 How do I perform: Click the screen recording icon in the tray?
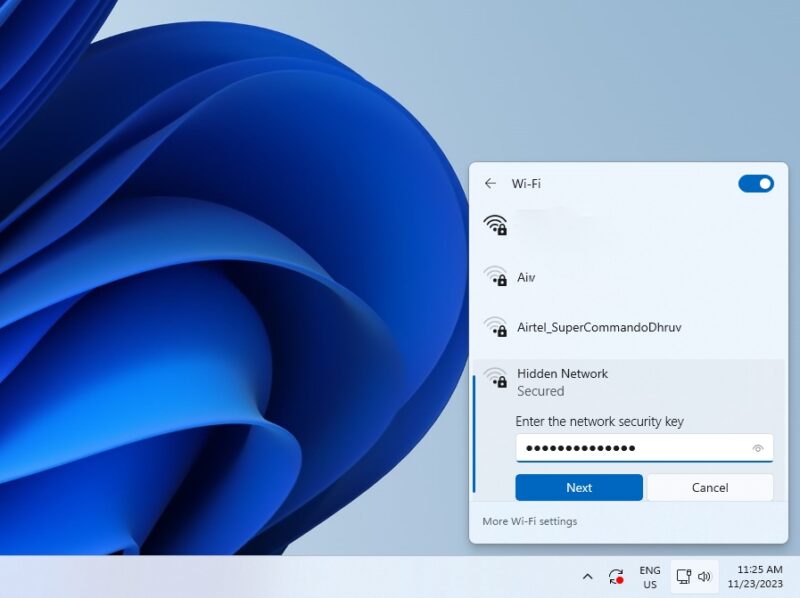[x=614, y=577]
